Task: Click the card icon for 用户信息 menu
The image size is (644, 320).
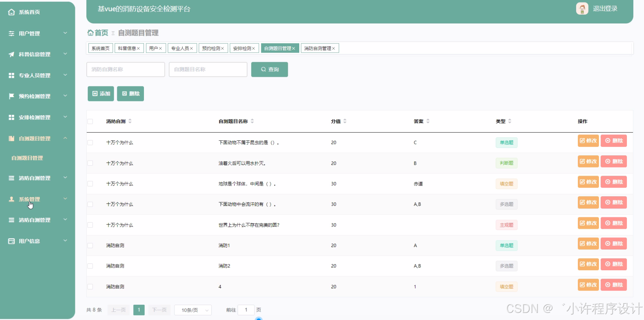Action: 11,241
